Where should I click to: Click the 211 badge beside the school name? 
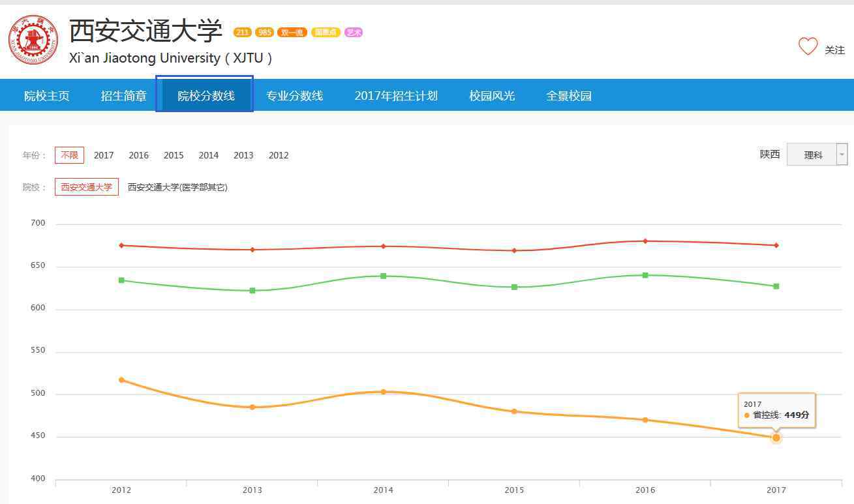tap(243, 33)
